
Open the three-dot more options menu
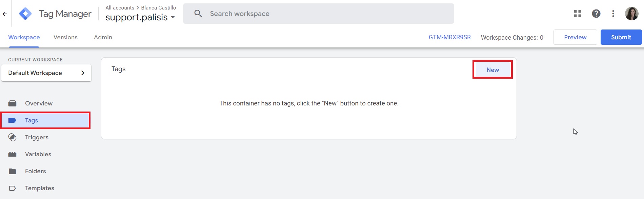[x=613, y=14]
